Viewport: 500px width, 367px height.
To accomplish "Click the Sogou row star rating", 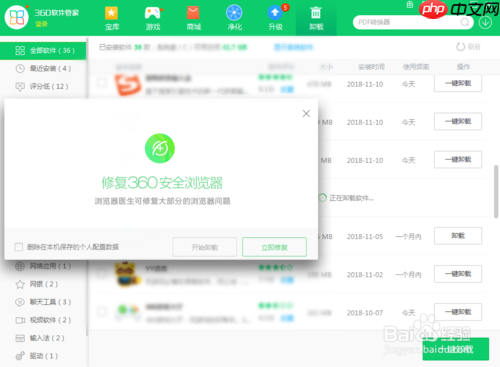I will click(275, 78).
